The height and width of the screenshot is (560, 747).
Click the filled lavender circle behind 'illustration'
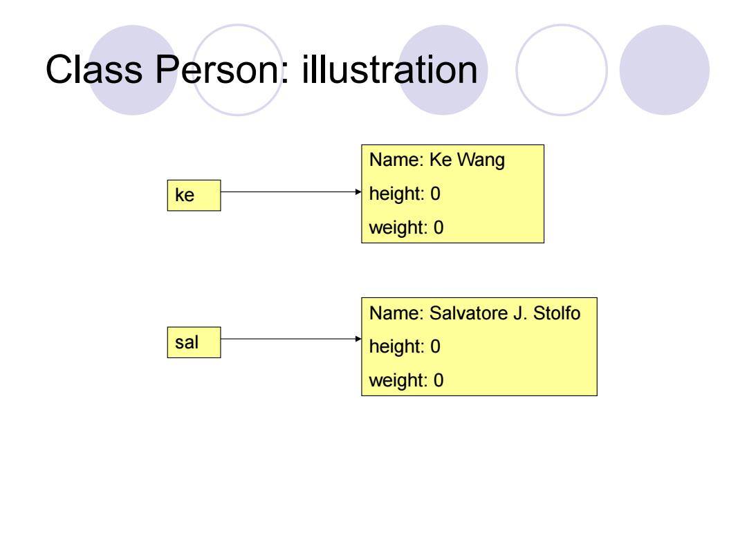pyautogui.click(x=443, y=70)
